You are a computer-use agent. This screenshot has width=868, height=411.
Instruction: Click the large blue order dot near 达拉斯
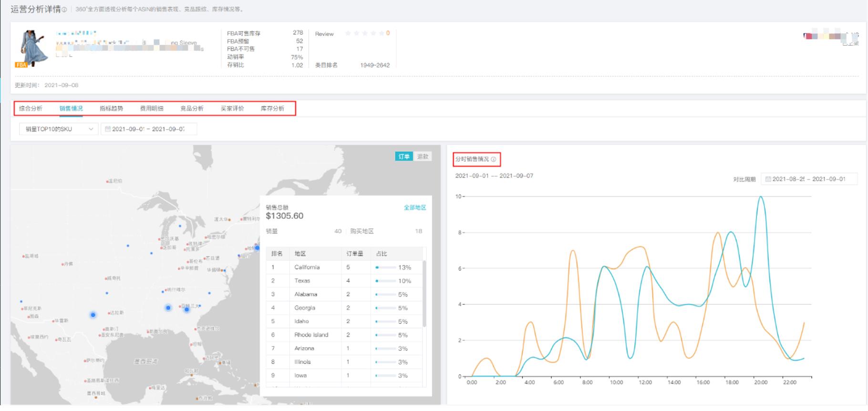pos(93,315)
